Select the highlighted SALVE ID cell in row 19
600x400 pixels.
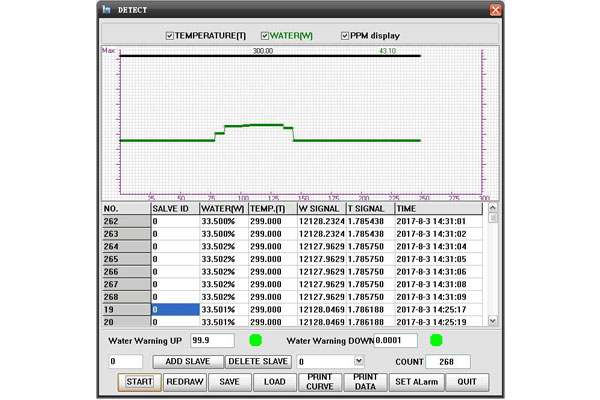175,310
